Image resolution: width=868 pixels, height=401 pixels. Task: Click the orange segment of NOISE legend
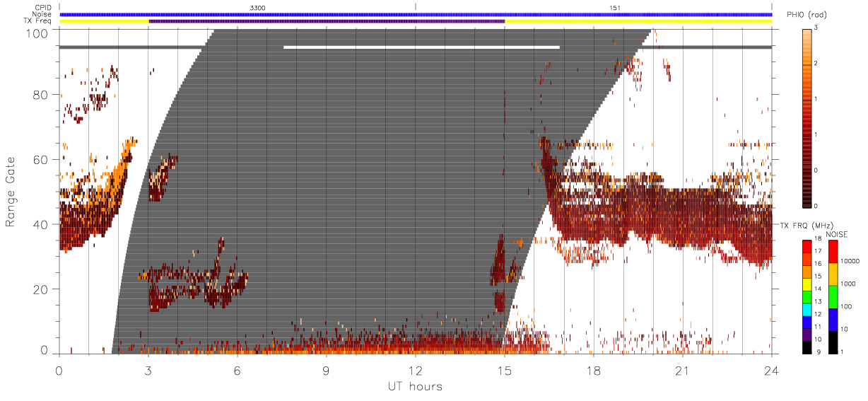[x=833, y=274]
